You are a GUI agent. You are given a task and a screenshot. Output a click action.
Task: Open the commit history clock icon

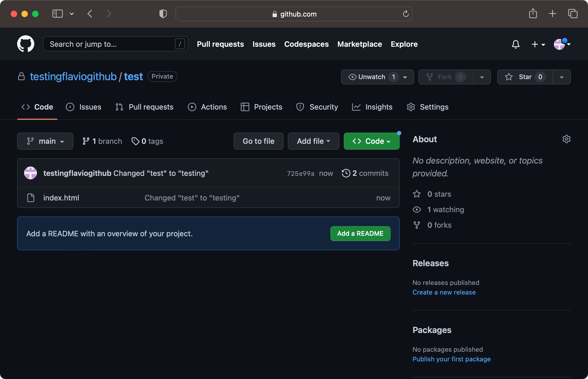coord(346,173)
